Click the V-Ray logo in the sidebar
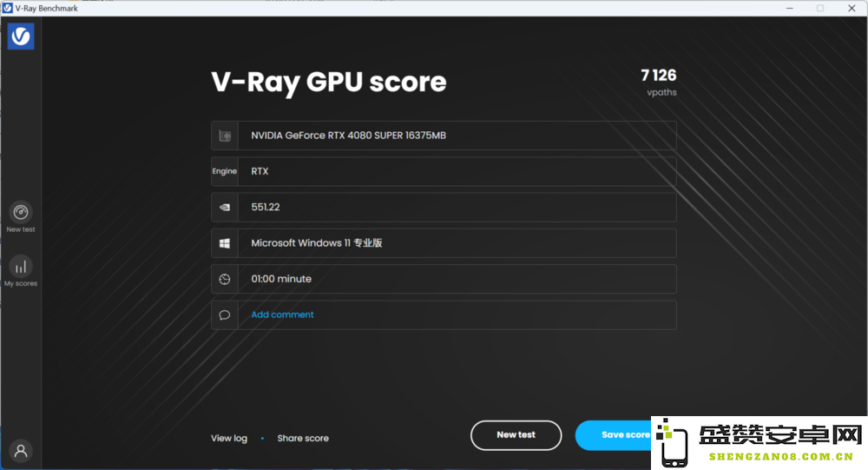 tap(21, 36)
